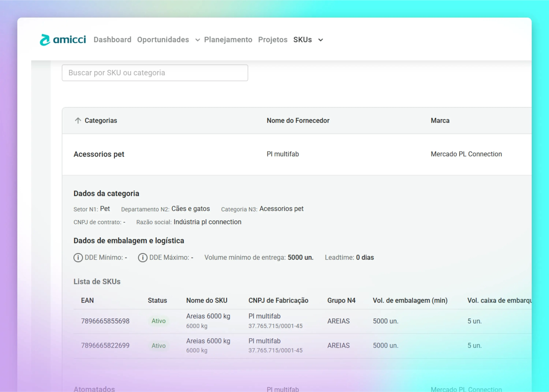Expand the Oportunidades dropdown chevron
The height and width of the screenshot is (392, 549).
pos(198,40)
